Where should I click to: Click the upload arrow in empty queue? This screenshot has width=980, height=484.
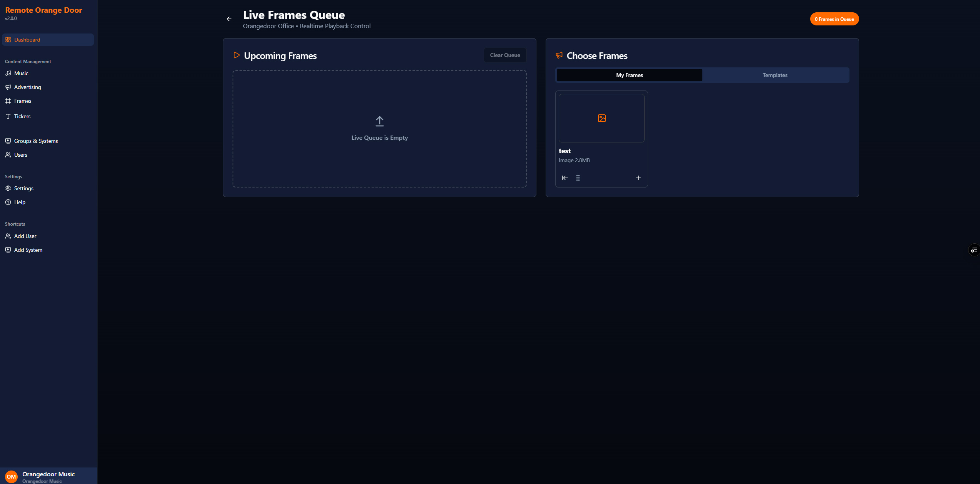379,121
